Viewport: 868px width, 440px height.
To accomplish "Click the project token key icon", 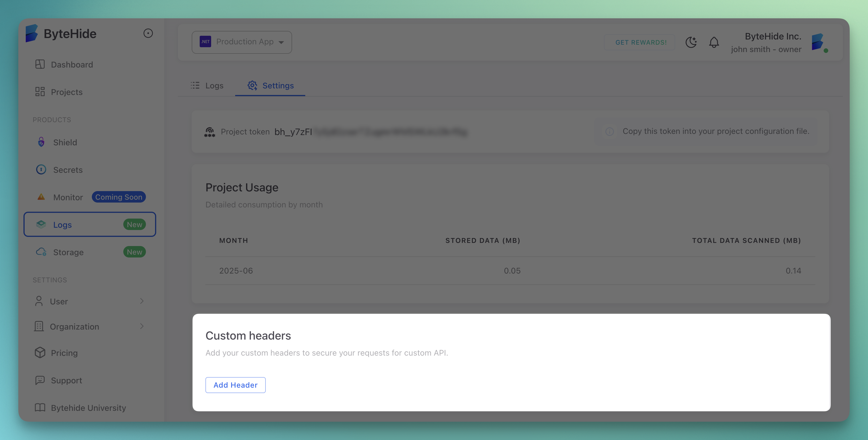I will 209,132.
